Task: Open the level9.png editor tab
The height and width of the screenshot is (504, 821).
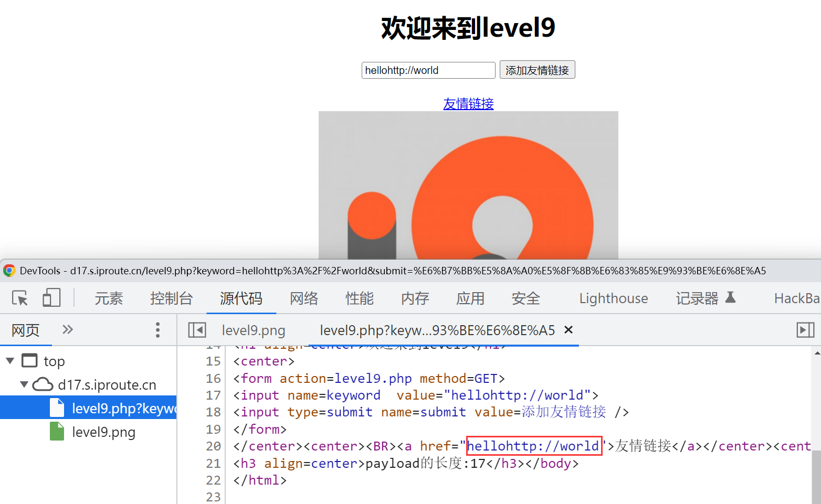Action: tap(253, 330)
